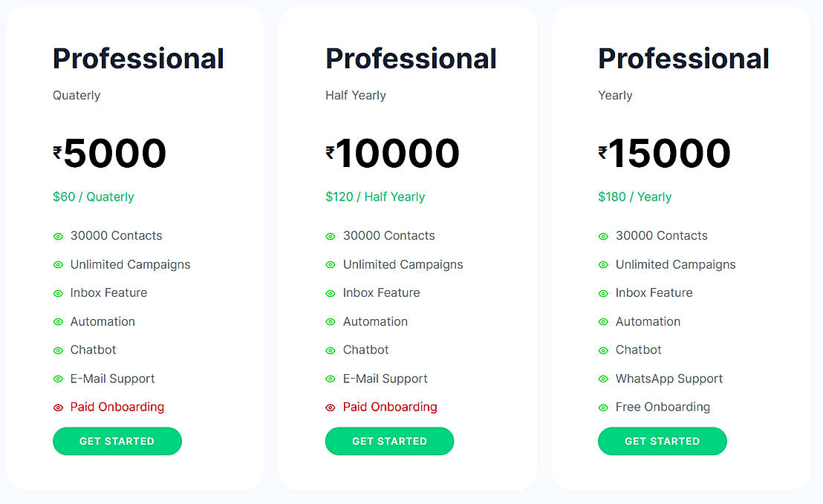Viewport: 823px width, 504px height.
Task: Click the $120 / Half Yearly price text
Action: [375, 197]
